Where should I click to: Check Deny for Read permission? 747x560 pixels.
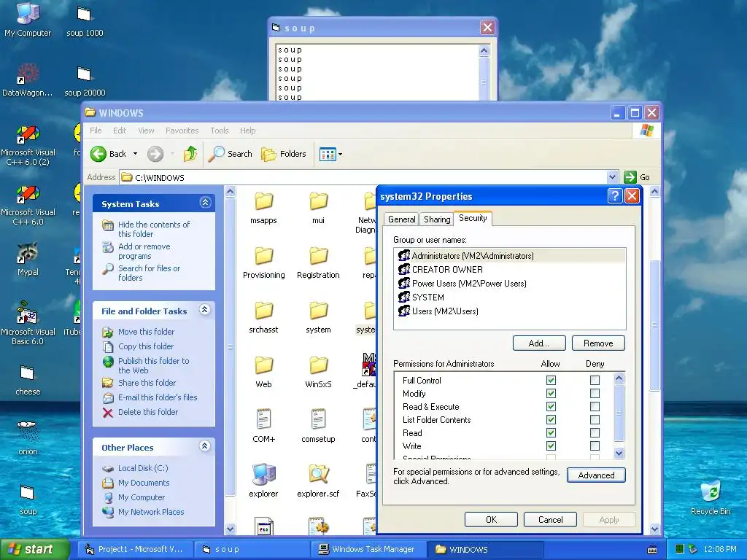pyautogui.click(x=595, y=432)
